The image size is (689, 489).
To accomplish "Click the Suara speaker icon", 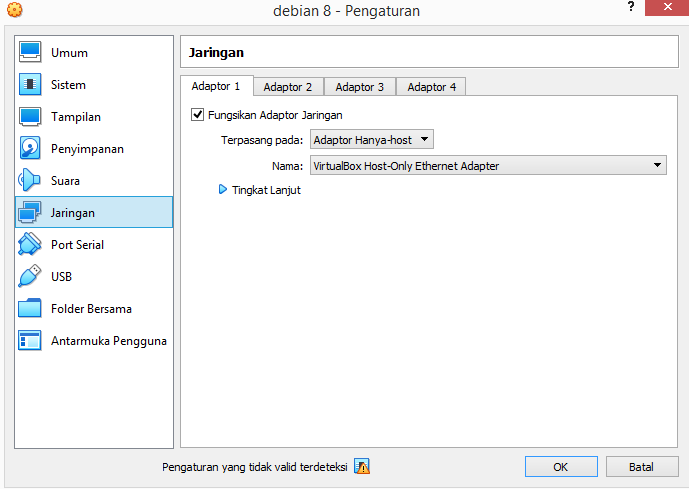I will click(29, 180).
